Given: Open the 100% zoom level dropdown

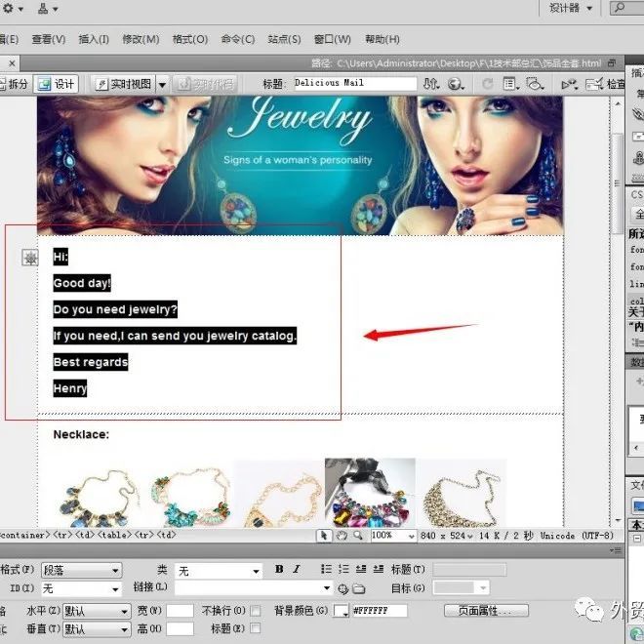Looking at the screenshot, I should pos(393,536).
